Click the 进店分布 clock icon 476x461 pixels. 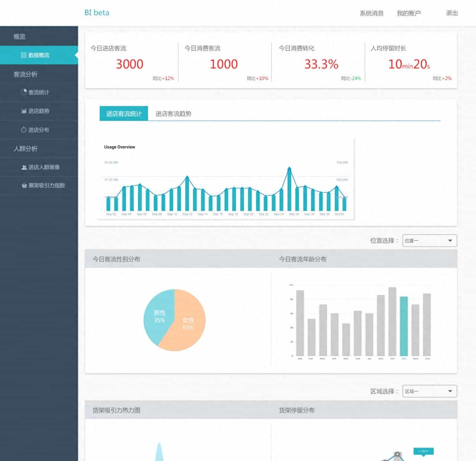pos(24,129)
